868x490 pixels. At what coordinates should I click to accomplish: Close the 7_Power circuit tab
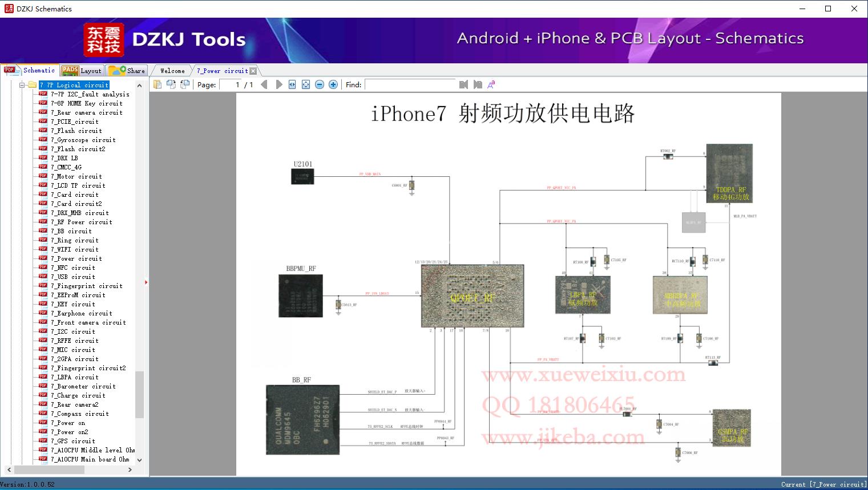253,71
